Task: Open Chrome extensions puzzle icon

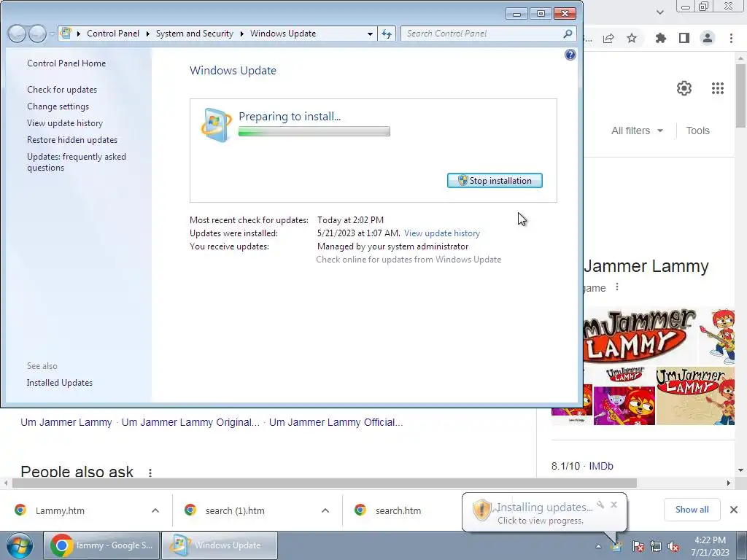Action: pos(661,38)
